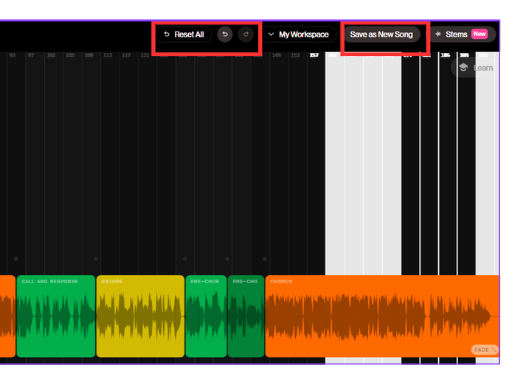Toggle the Fade button on the Chorus clip
Image resolution: width=515 pixels, height=371 pixels.
(x=484, y=350)
